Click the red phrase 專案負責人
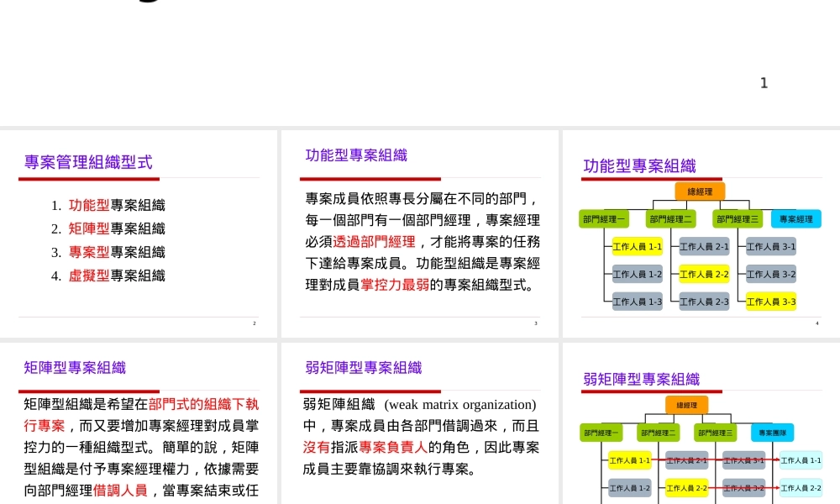 click(x=393, y=447)
